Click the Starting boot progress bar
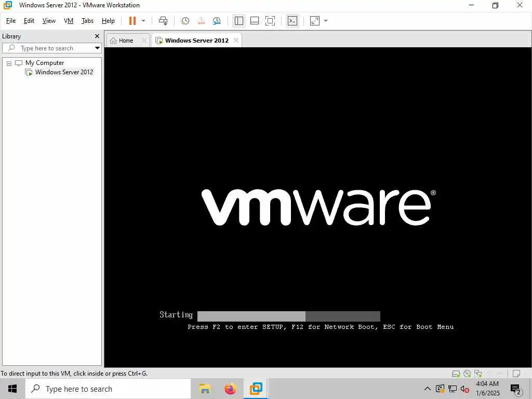The height and width of the screenshot is (399, 532). [289, 316]
